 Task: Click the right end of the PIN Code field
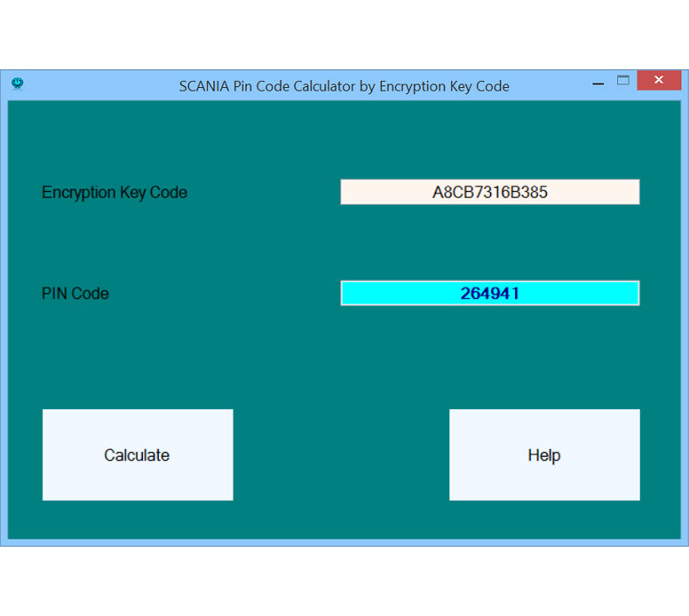[629, 293]
